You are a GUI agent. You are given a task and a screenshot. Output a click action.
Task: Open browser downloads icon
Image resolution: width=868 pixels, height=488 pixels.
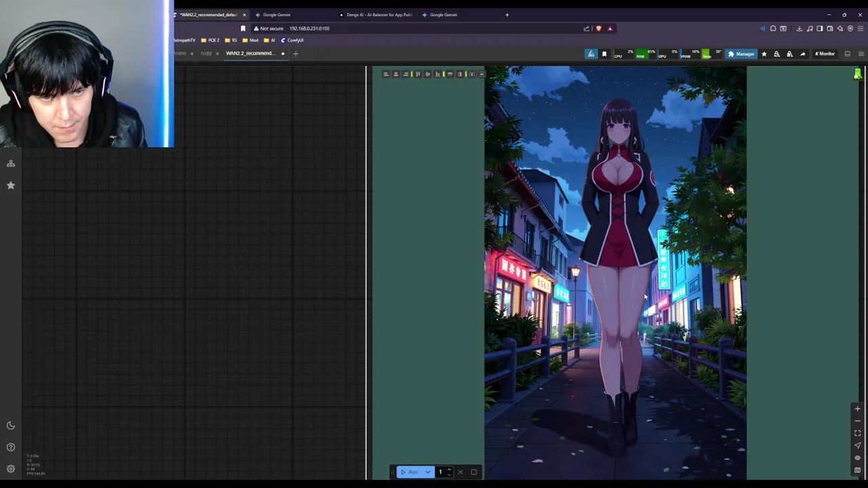(799, 28)
